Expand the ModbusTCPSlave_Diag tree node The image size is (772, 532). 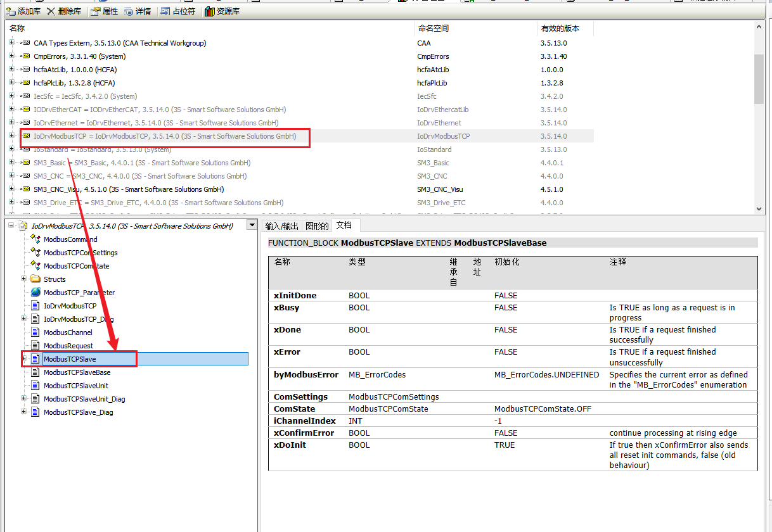point(24,412)
